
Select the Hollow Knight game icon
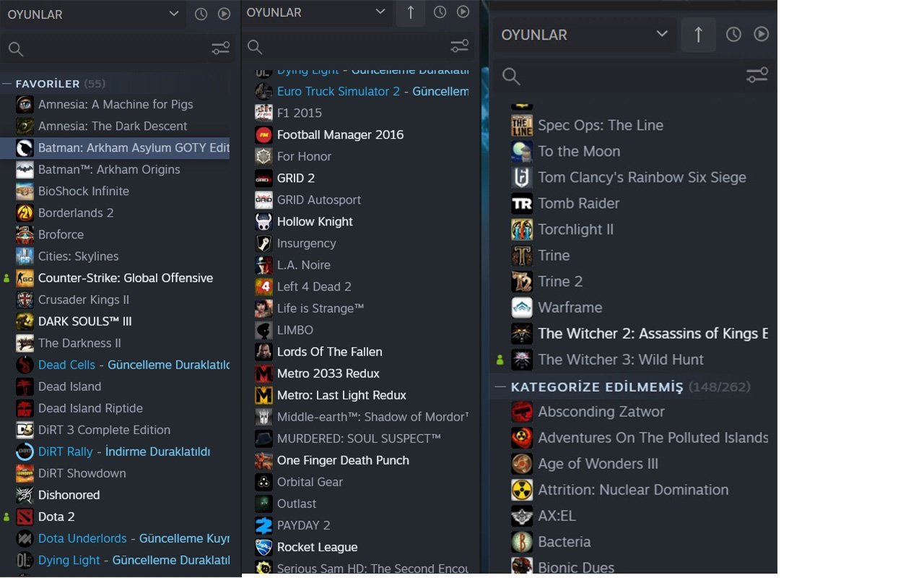click(263, 222)
